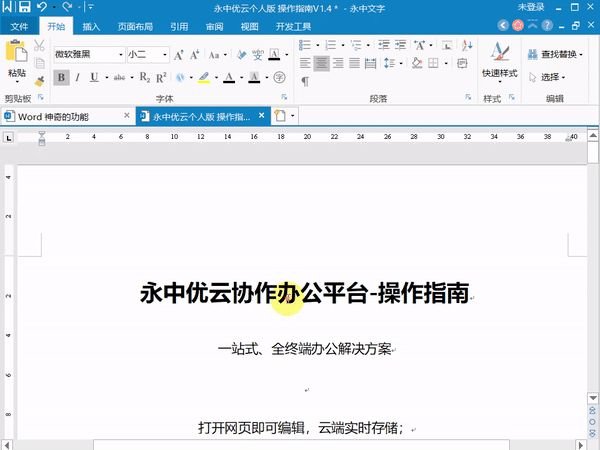The height and width of the screenshot is (450, 600).
Task: Close the 永中优云个人版 document tab
Action: point(261,115)
